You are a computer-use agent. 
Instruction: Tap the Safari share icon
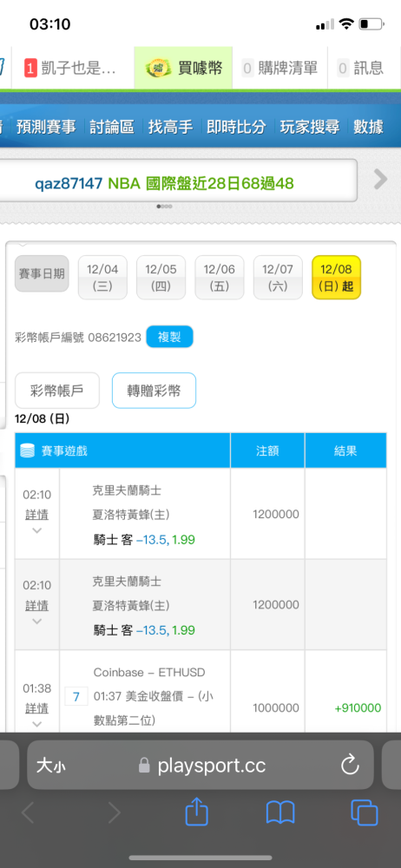coord(197,812)
